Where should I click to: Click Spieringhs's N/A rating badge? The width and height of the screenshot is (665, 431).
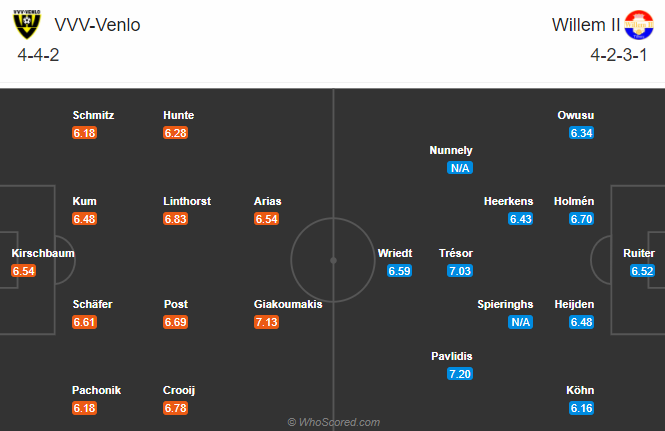520,321
